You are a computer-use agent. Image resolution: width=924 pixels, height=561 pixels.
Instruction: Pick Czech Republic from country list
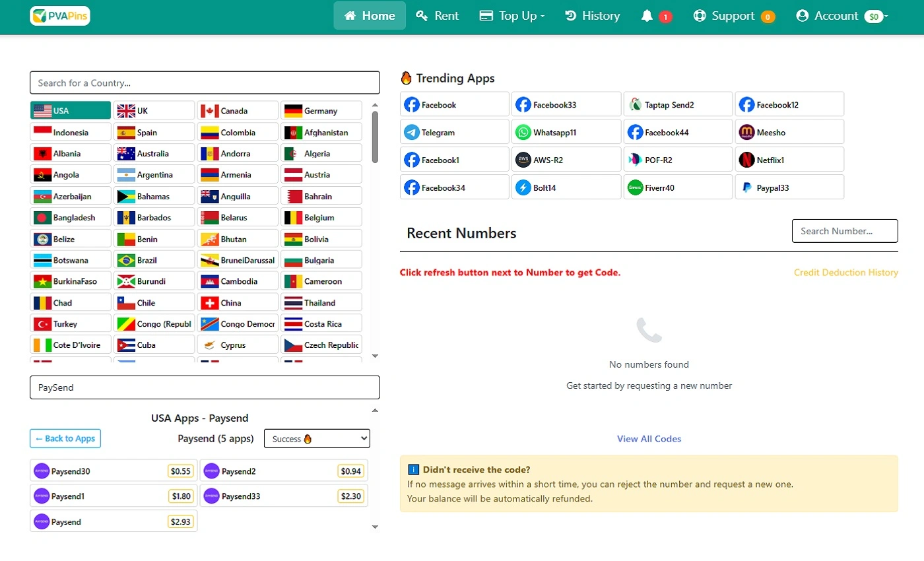pos(321,345)
